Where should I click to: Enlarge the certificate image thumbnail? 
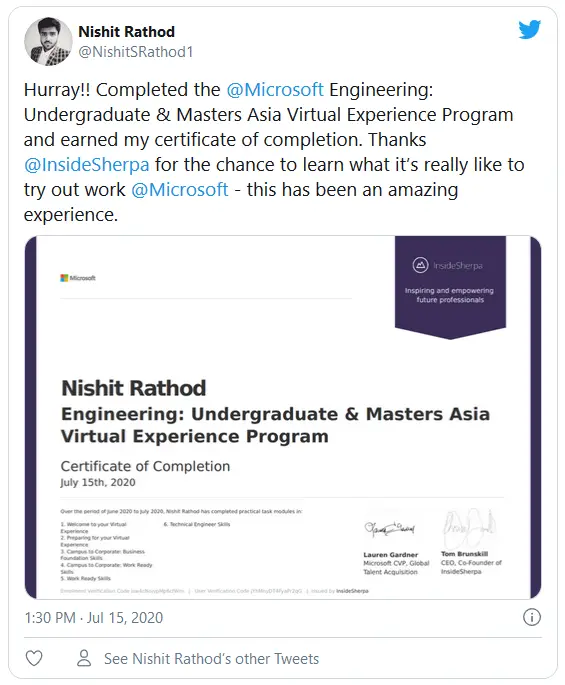[x=283, y=417]
